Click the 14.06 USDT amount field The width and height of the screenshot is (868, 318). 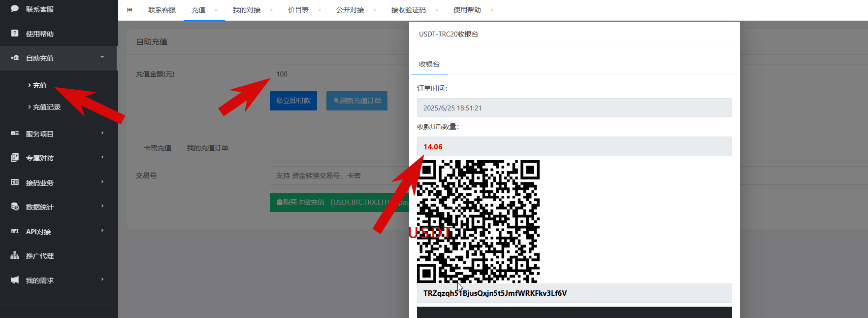tap(574, 146)
